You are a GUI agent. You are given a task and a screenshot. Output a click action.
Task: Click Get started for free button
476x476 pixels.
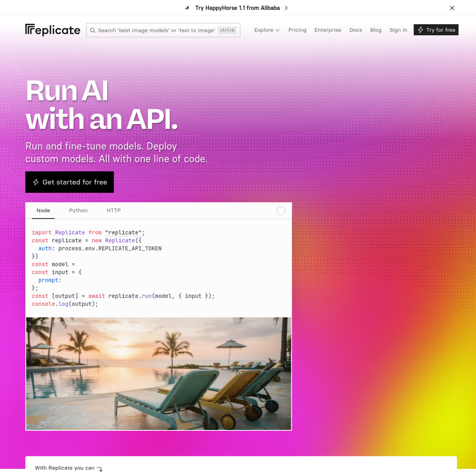click(69, 182)
